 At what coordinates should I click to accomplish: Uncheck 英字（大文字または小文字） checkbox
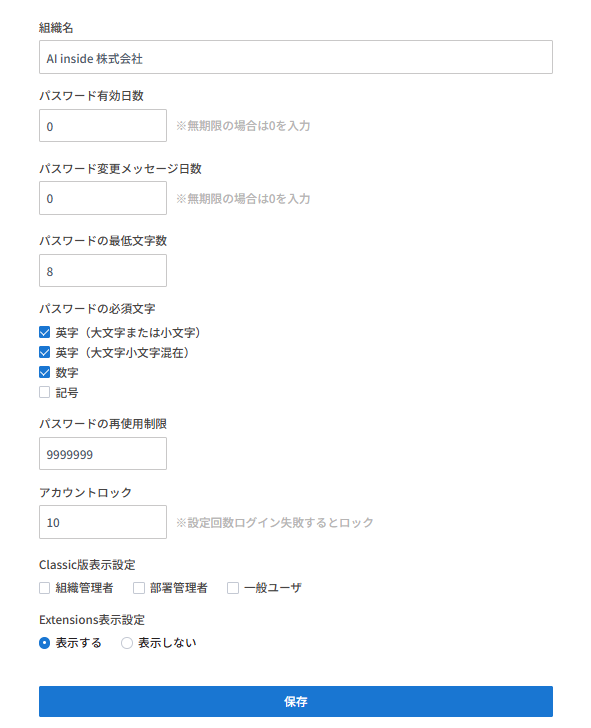[x=45, y=332]
